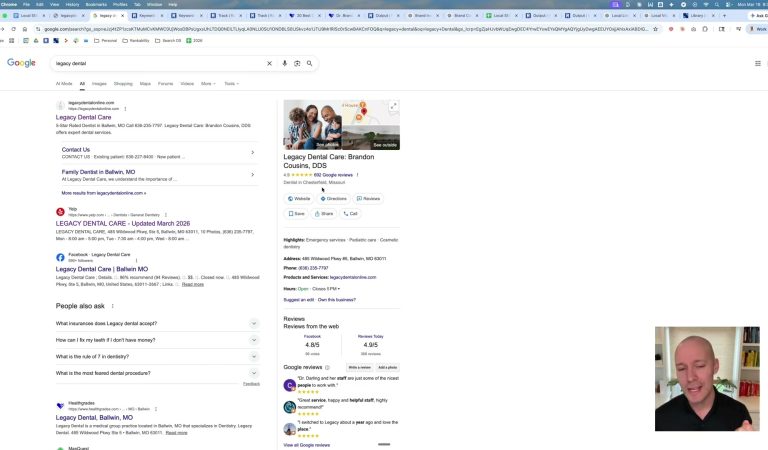Open the Google reviews info icon
Image resolution: width=768 pixels, height=450 pixels.
[327, 367]
